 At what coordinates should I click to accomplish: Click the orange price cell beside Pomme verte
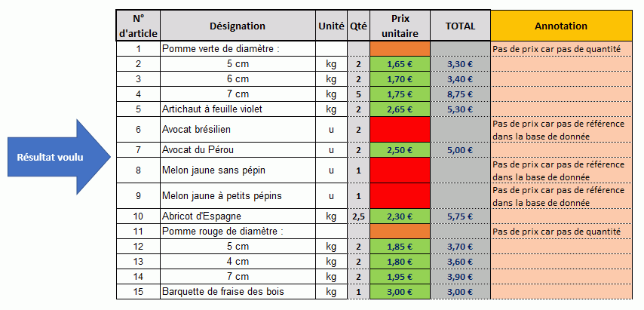tap(400, 49)
